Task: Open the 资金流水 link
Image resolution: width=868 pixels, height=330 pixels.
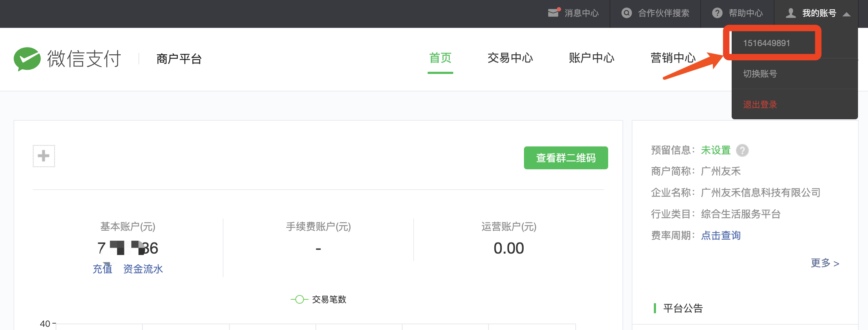Action: 143,269
